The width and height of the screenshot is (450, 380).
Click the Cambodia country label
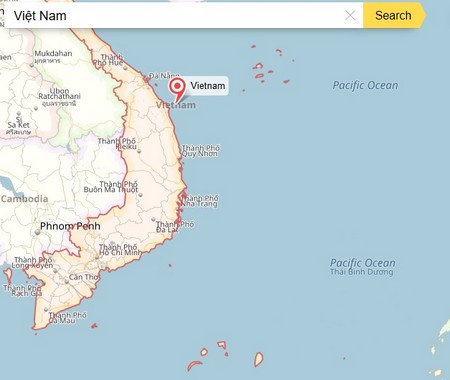[24, 199]
